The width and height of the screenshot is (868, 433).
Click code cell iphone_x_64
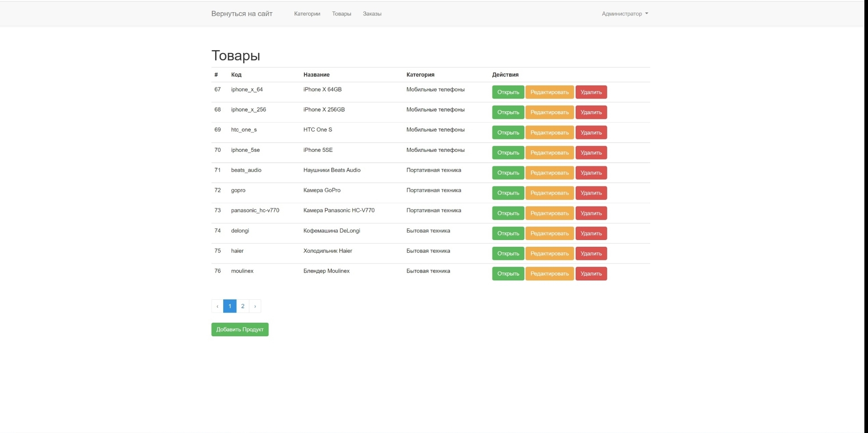click(247, 89)
